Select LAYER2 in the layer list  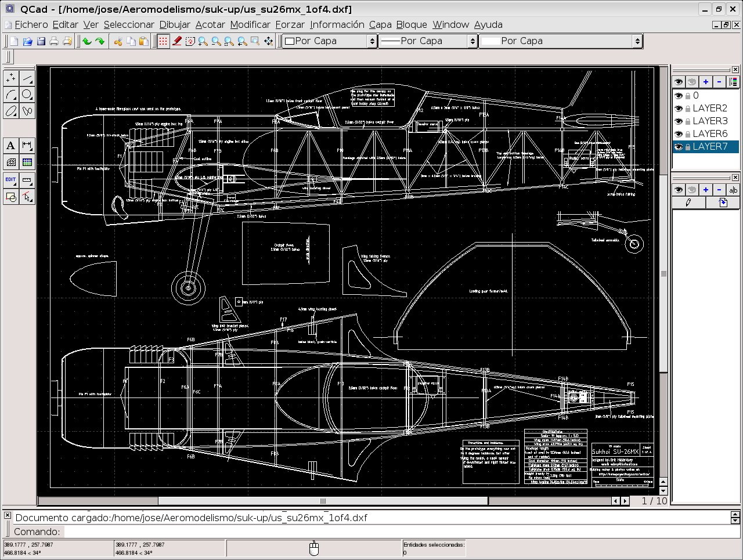click(x=709, y=108)
